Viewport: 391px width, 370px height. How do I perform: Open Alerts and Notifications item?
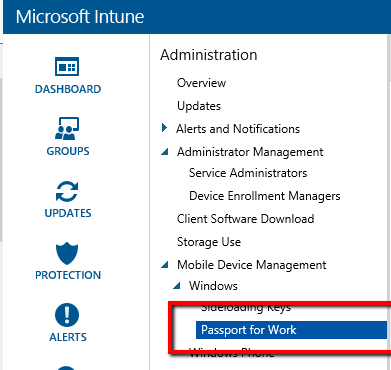tap(238, 129)
